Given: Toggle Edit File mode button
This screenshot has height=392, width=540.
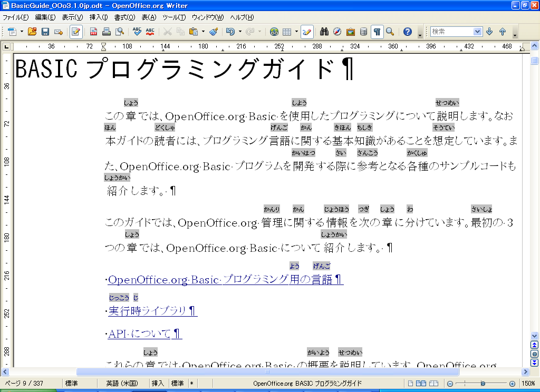Looking at the screenshot, I should click(x=76, y=32).
